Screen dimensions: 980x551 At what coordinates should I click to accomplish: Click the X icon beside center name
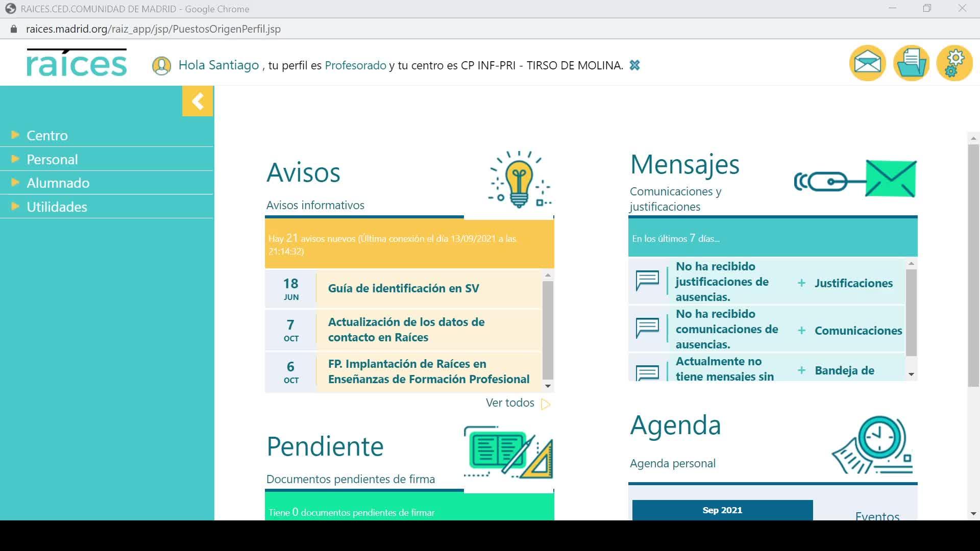(x=634, y=65)
